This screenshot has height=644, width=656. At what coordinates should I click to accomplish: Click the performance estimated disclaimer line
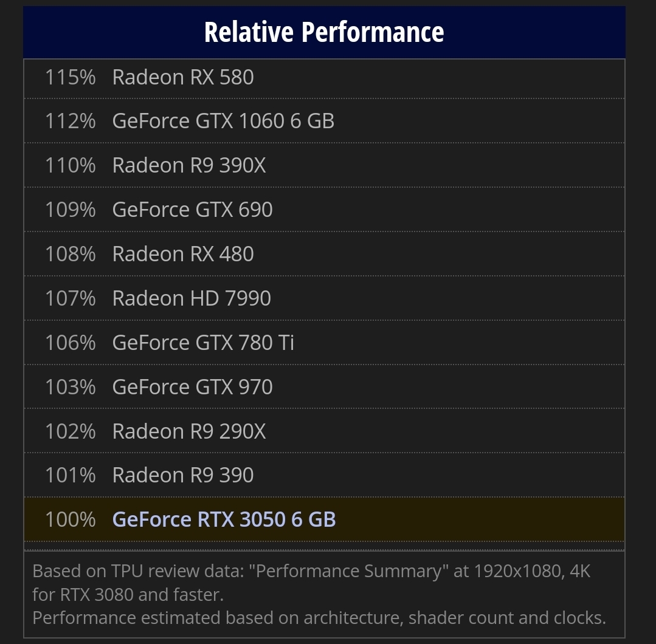pyautogui.click(x=319, y=618)
